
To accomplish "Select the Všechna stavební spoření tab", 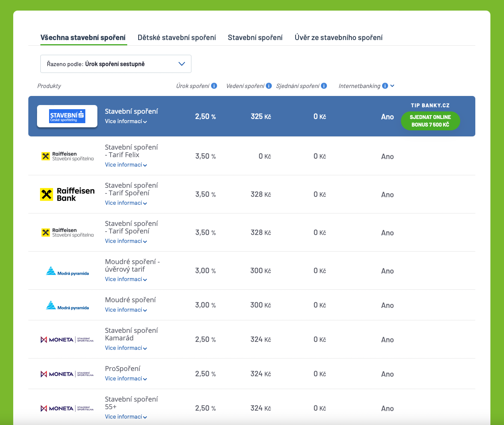I will (83, 37).
